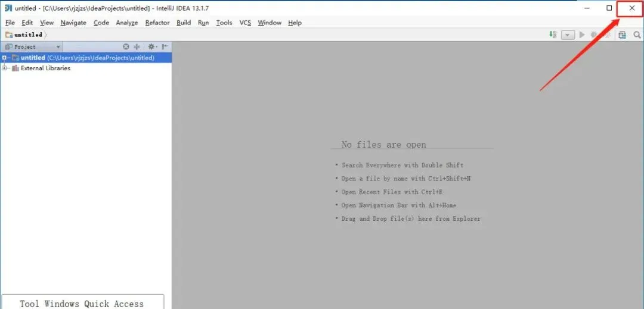The image size is (644, 309).
Task: Expand the untitled project tree node
Action: [x=4, y=58]
